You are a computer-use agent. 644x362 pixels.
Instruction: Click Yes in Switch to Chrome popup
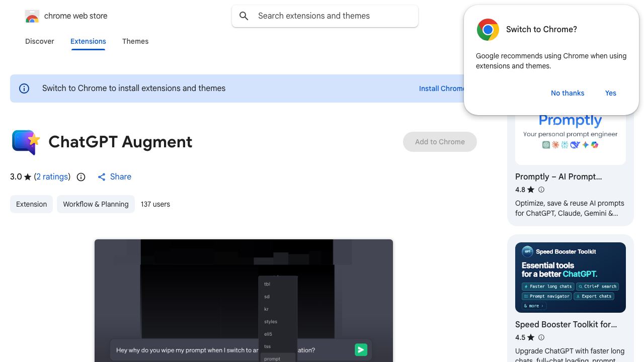(x=611, y=93)
